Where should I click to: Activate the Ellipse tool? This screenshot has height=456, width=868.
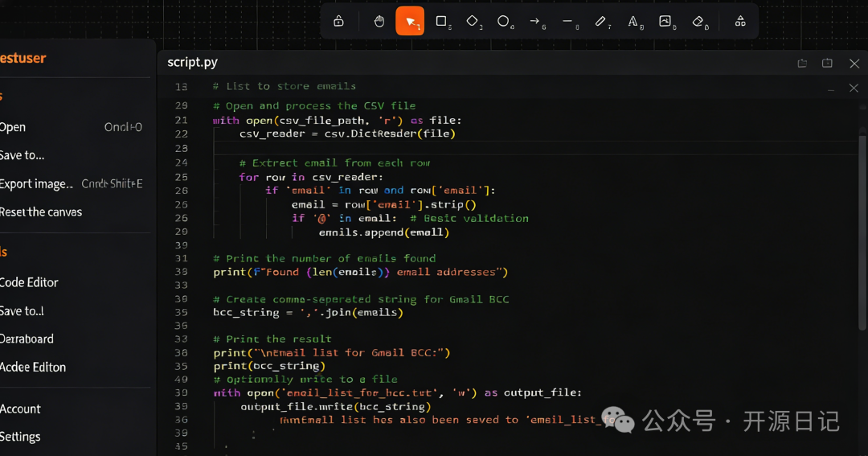pyautogui.click(x=504, y=22)
